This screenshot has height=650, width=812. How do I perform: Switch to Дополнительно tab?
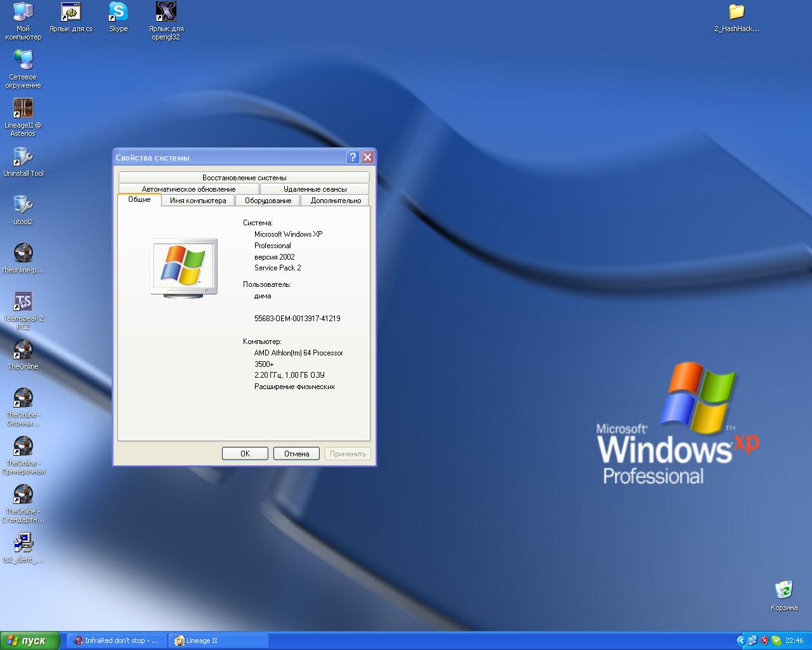pyautogui.click(x=336, y=201)
